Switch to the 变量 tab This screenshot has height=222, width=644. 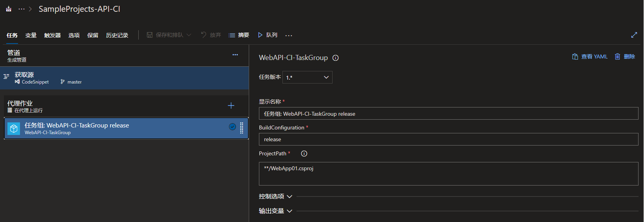tap(31, 35)
